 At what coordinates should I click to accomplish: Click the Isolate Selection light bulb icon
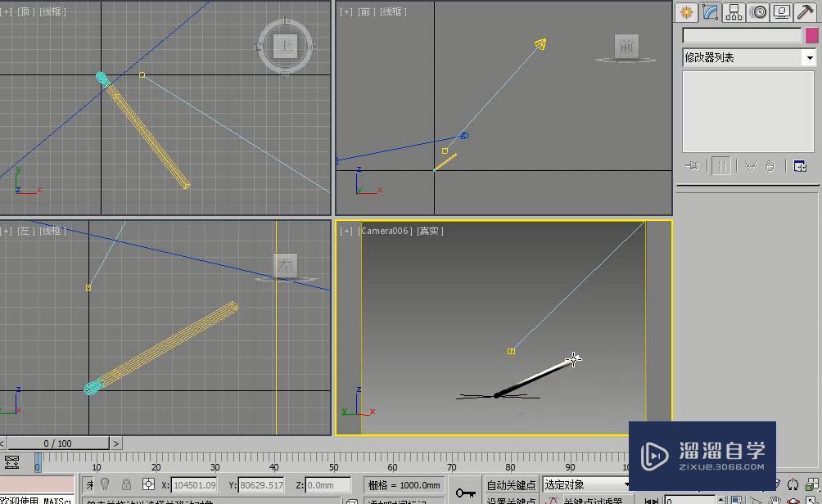point(104,484)
